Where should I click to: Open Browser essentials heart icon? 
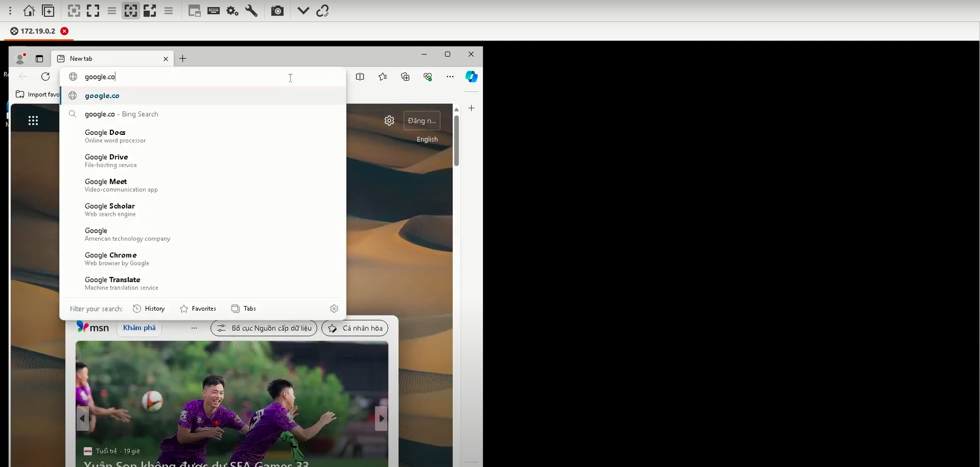(428, 77)
